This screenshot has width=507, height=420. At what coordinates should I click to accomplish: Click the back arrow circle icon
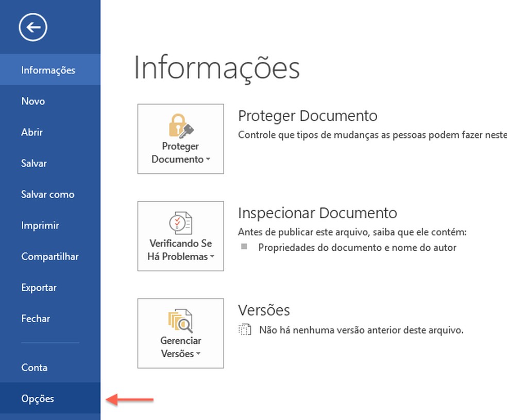click(33, 27)
